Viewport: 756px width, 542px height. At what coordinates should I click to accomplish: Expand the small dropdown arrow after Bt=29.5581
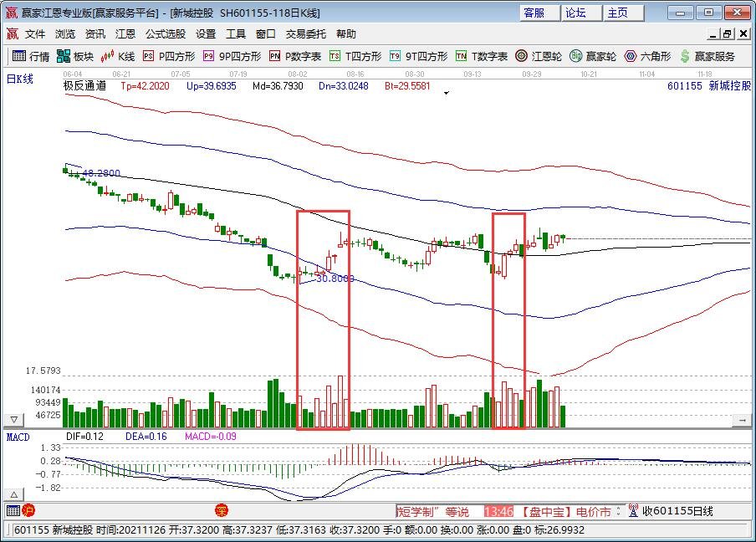(447, 93)
